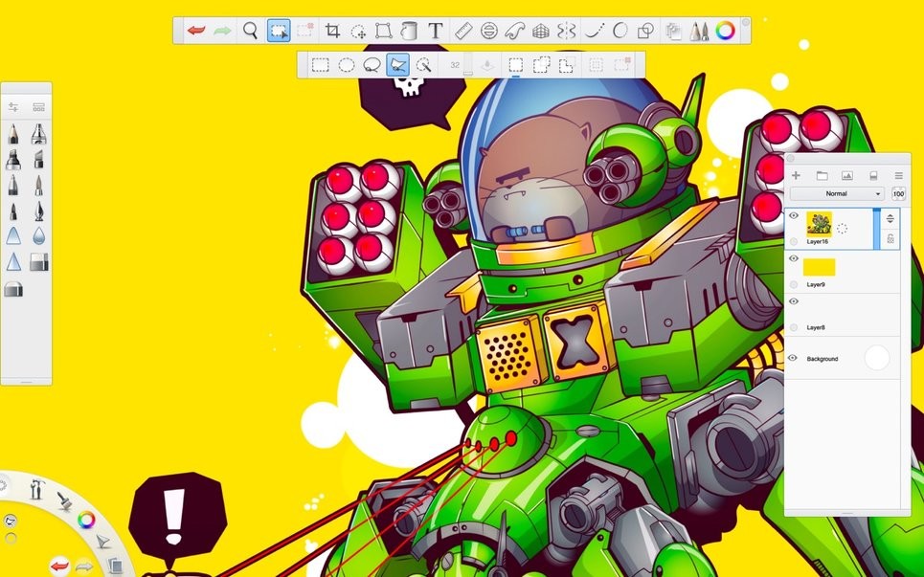The height and width of the screenshot is (577, 924).
Task: Hide the Background layer
Action: 792,358
